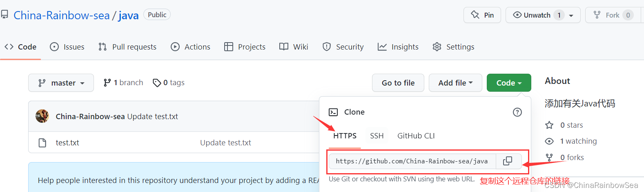Pin this repository
Viewport: 644px width, 192px height.
[482, 15]
